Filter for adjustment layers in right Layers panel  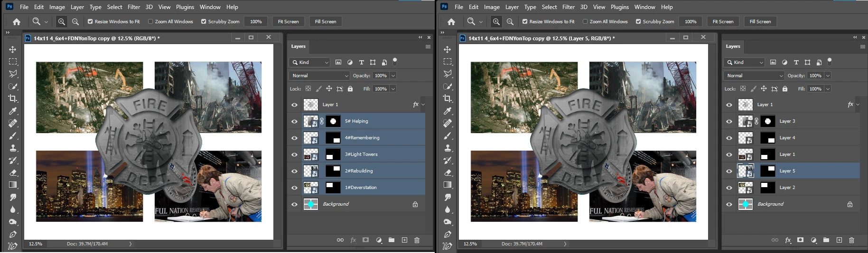point(784,62)
